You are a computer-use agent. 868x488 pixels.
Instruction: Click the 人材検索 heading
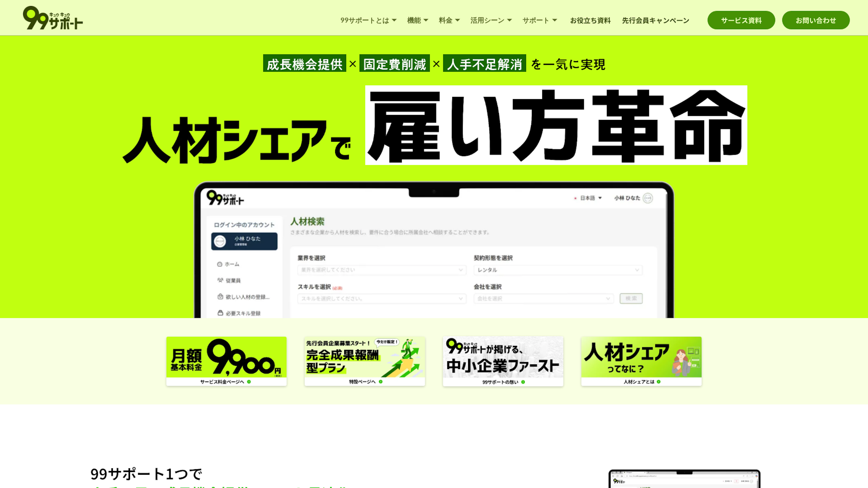pos(307,222)
